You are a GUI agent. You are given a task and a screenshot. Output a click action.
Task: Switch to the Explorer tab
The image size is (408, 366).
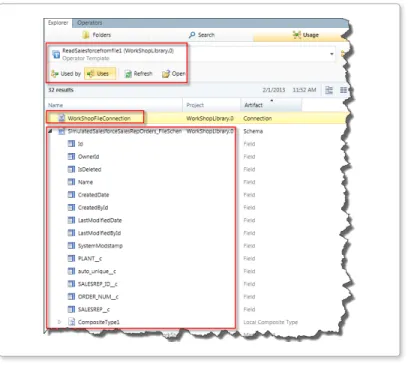[x=58, y=23]
